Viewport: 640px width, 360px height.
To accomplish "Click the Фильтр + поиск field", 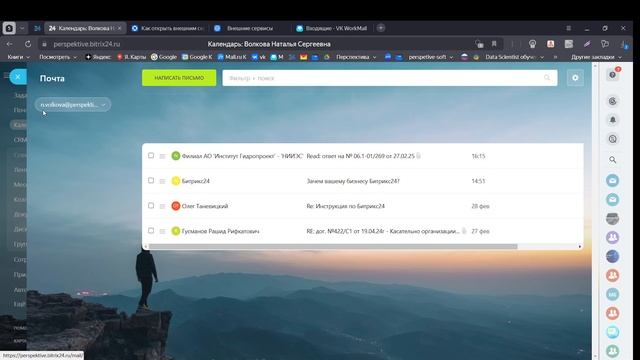I will 390,78.
